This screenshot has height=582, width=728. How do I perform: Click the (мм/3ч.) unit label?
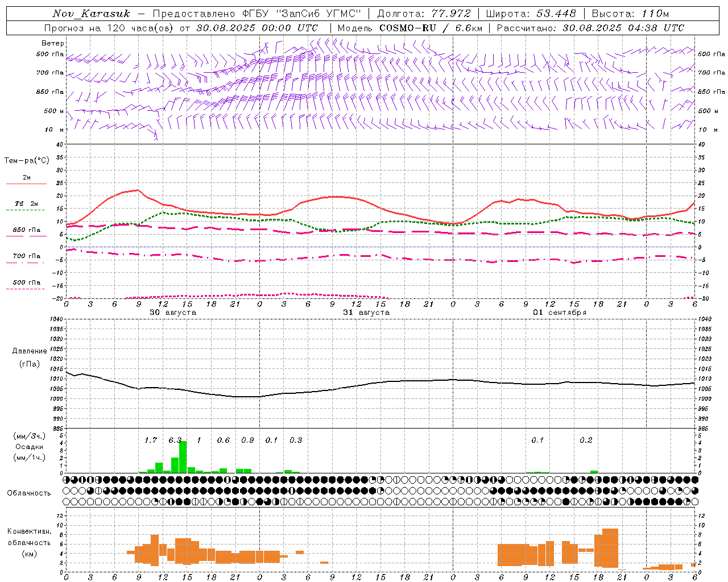(x=29, y=436)
